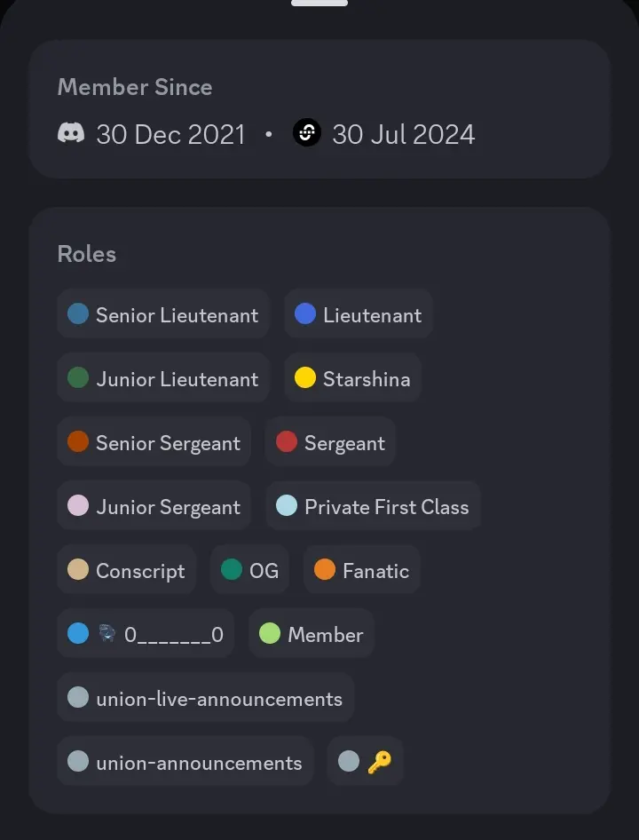Image resolution: width=639 pixels, height=840 pixels.
Task: Tap the Junior Lieutenant role
Action: [x=162, y=378]
